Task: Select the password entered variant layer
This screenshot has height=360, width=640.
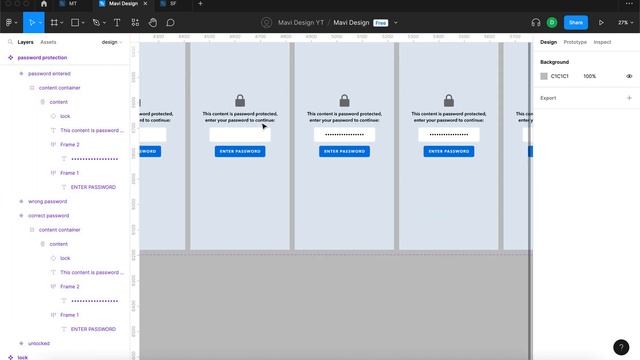Action: [49, 74]
